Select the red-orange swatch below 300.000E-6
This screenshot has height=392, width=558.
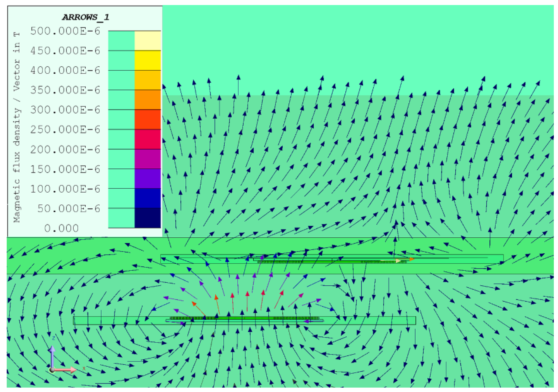148,119
